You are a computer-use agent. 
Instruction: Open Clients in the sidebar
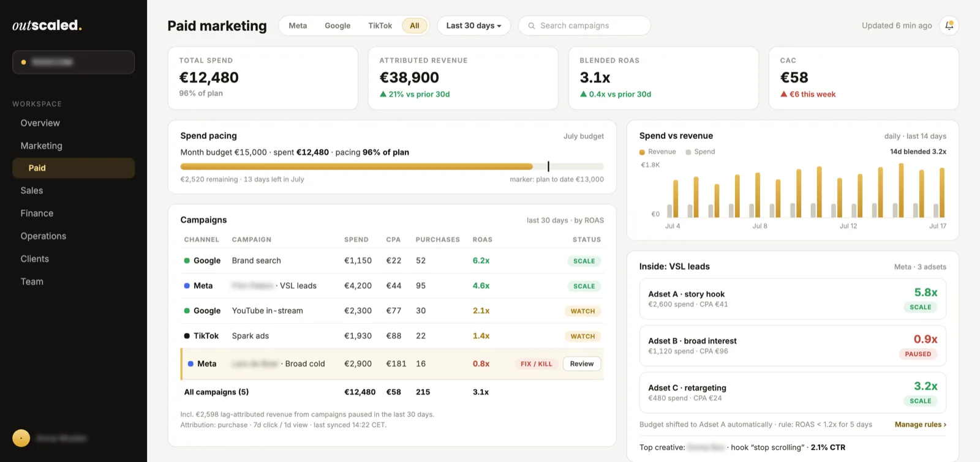click(35, 259)
